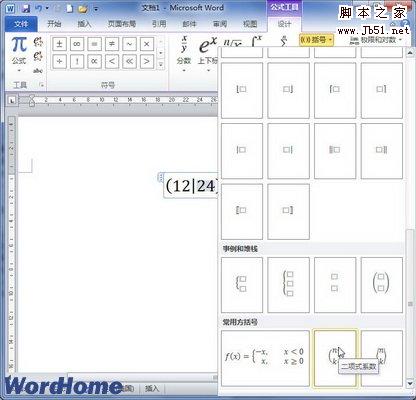The height and width of the screenshot is (400, 416).
Task: Choose the left floor bracket template
Action: 242,90
